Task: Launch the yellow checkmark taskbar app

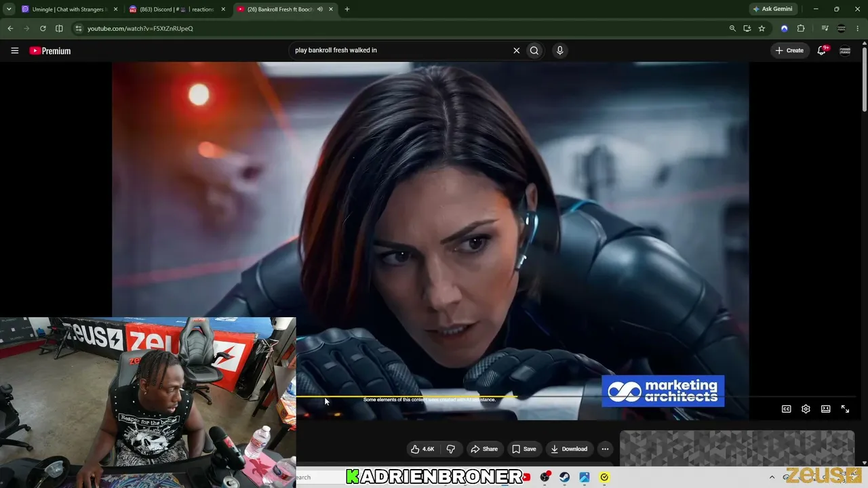Action: 604,477
